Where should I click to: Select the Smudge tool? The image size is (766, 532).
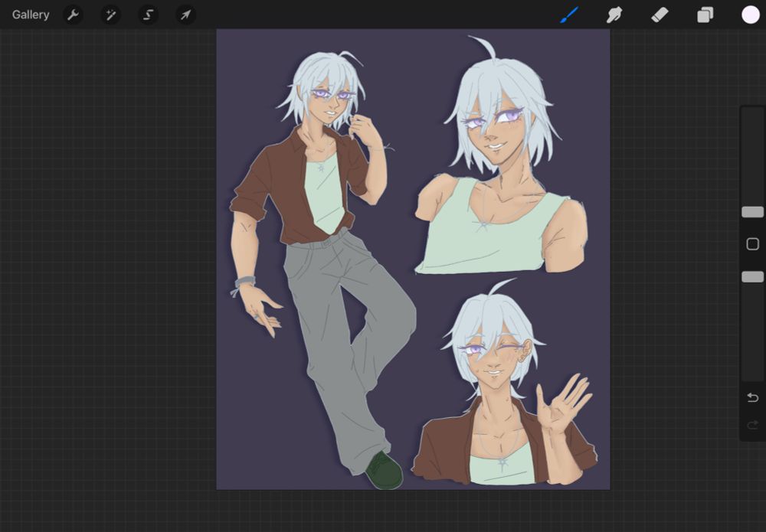pyautogui.click(x=614, y=15)
